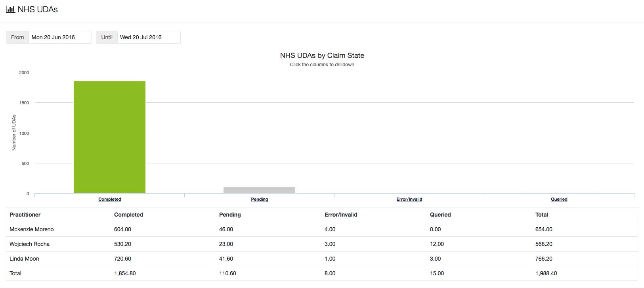The image size is (644, 288).
Task: Click the Total column header
Action: point(542,215)
